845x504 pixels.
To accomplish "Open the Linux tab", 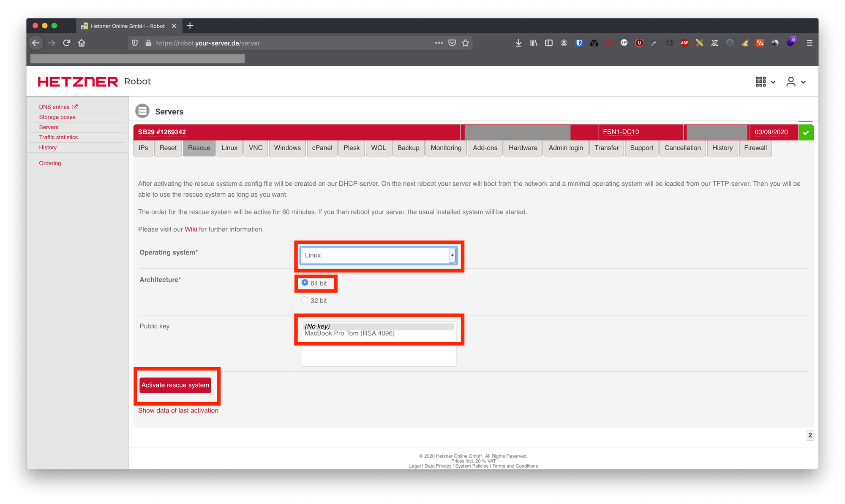I will 229,148.
